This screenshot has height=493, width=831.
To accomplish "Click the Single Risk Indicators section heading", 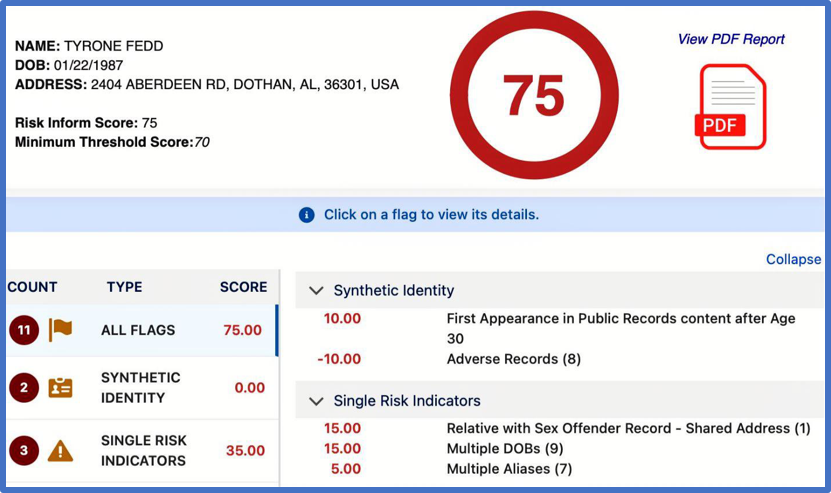I will pyautogui.click(x=407, y=401).
